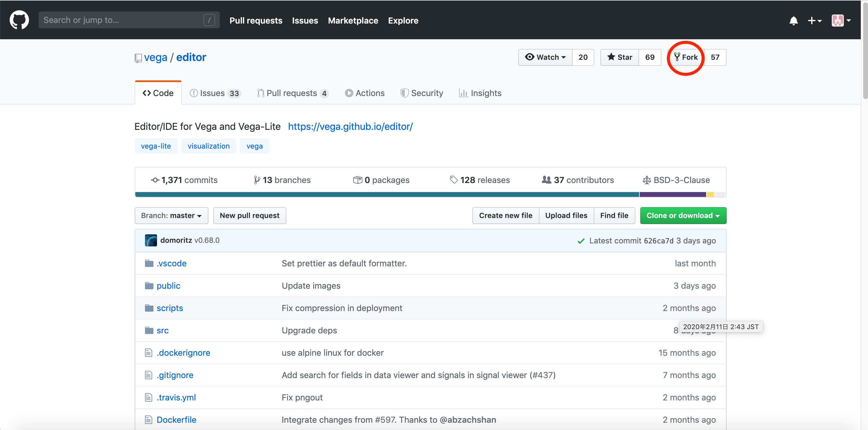Open Marketplace in top navigation

353,21
